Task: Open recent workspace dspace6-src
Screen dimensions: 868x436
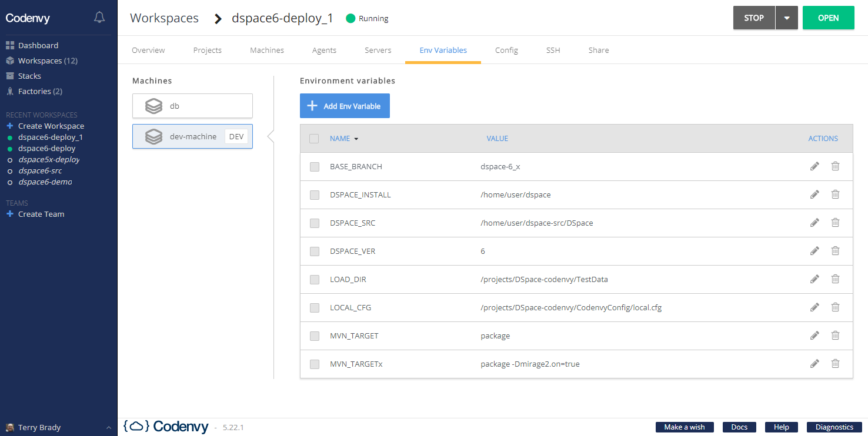Action: point(40,170)
